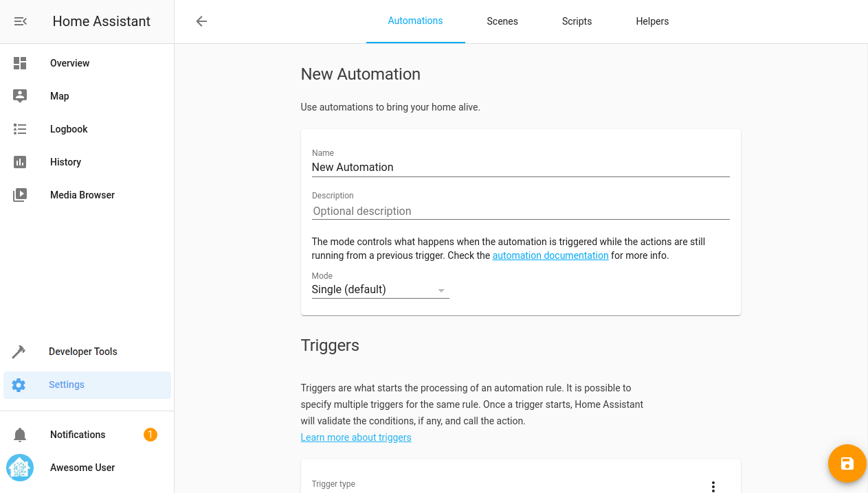Click the Trigger type label
This screenshot has height=493, width=868.
333,484
